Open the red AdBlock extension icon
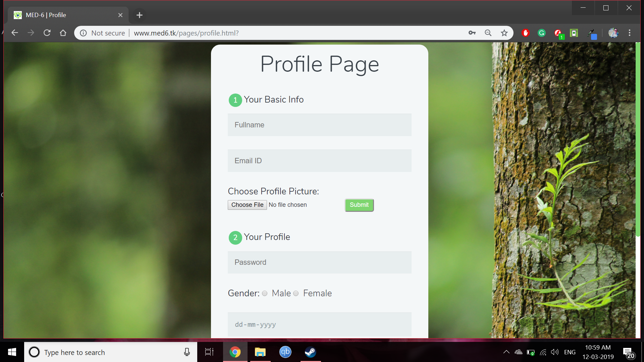The image size is (644, 362). 526,33
